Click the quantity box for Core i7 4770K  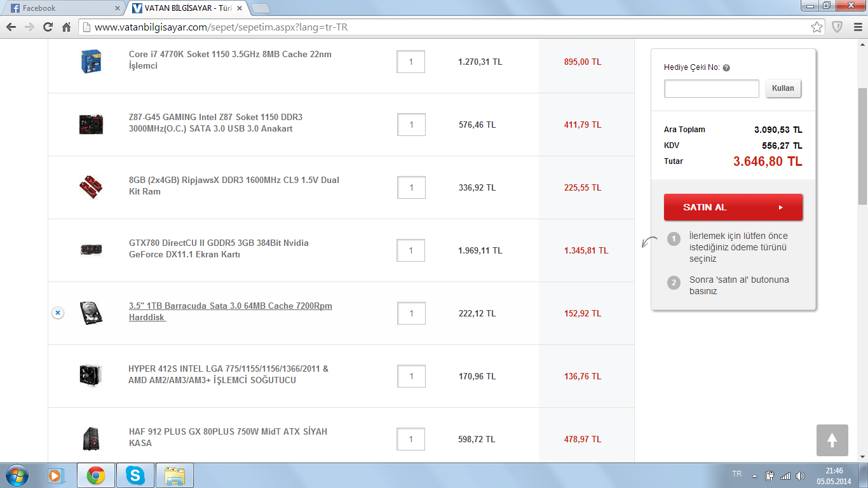tap(411, 62)
